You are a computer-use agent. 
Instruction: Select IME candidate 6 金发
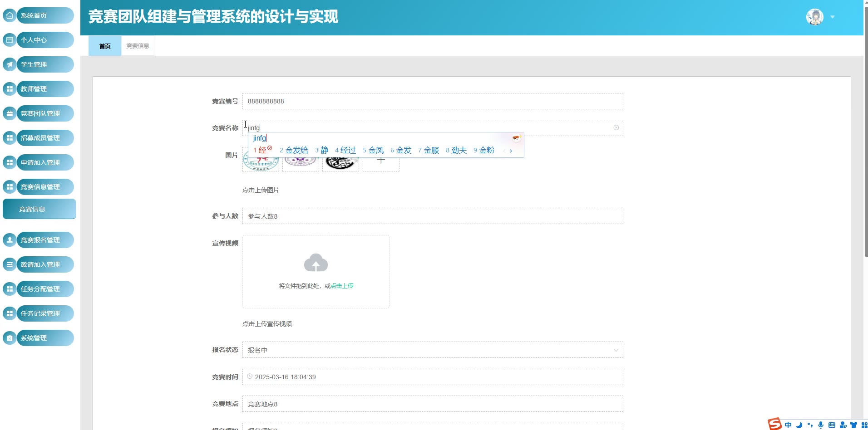pyautogui.click(x=401, y=150)
